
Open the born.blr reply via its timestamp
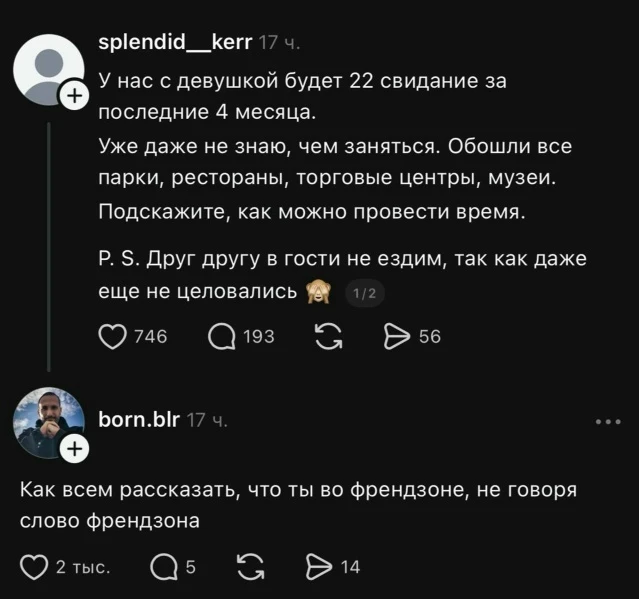click(x=207, y=421)
